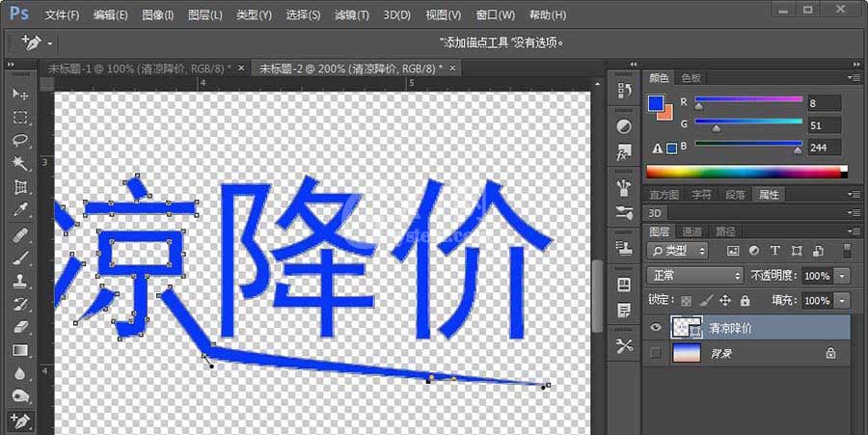
Task: Select the Sponge tool
Action: click(x=20, y=396)
